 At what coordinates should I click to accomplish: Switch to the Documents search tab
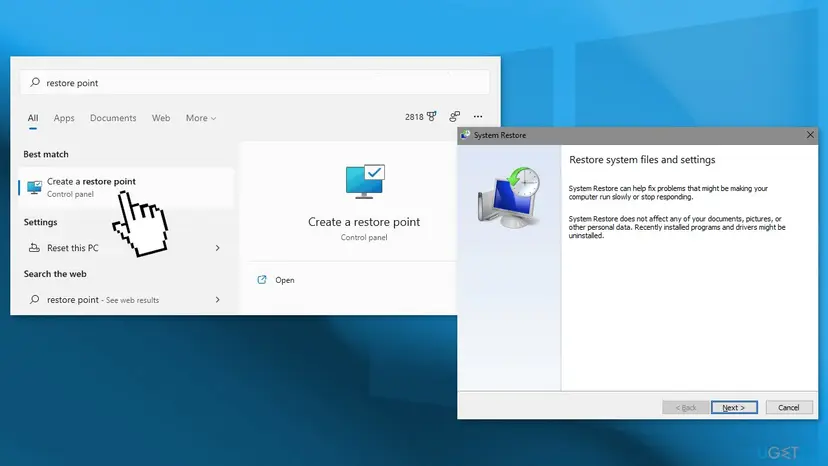point(113,118)
